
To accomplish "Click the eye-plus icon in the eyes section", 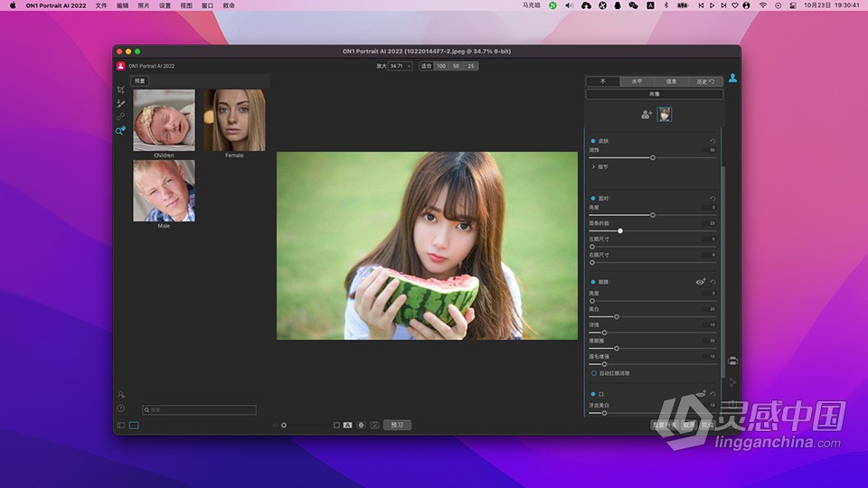I will 700,282.
